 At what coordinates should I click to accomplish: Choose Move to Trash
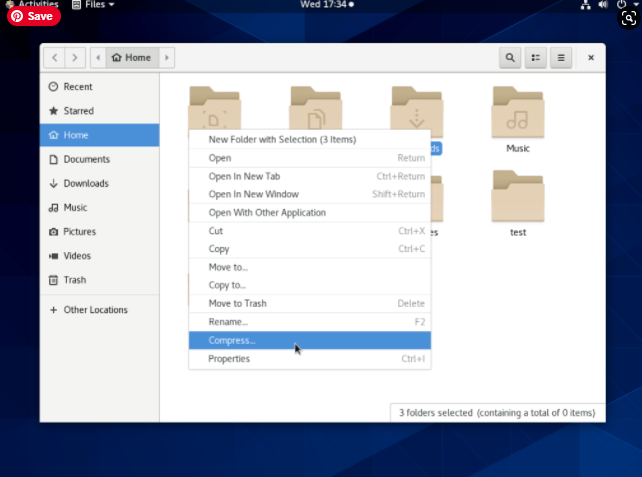(x=310, y=303)
